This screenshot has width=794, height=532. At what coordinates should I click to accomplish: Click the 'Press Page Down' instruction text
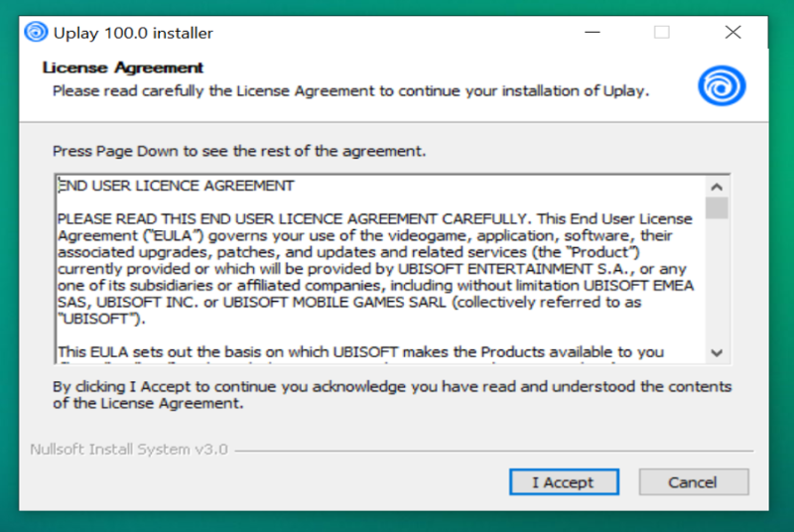coord(239,151)
